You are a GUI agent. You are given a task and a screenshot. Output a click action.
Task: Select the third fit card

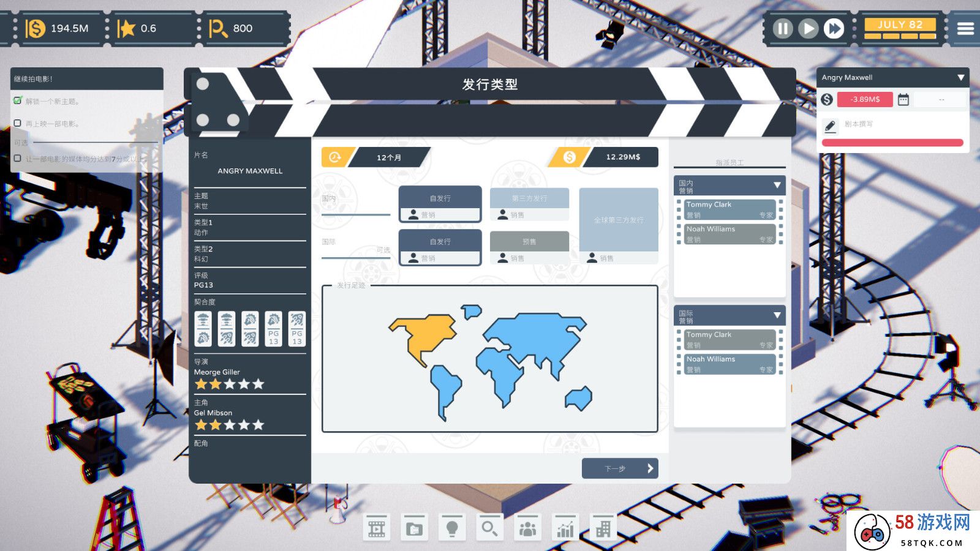click(x=250, y=329)
